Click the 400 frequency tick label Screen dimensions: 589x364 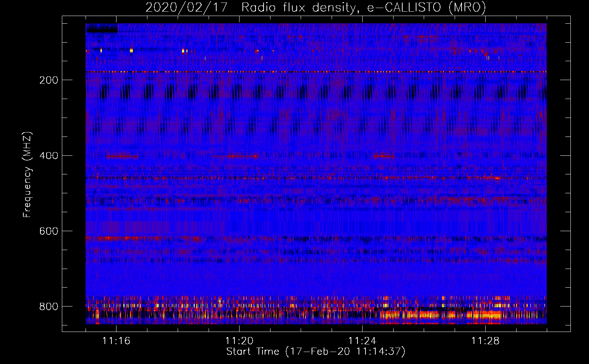click(x=49, y=156)
